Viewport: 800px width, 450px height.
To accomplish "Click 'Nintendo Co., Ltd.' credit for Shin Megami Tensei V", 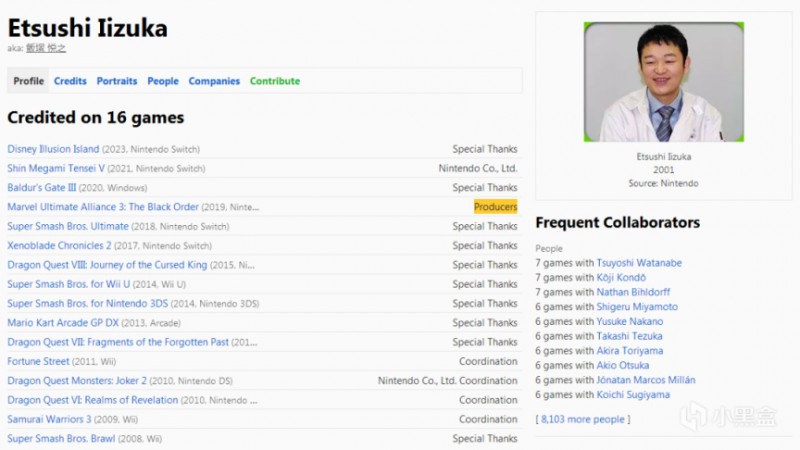I will click(x=478, y=168).
